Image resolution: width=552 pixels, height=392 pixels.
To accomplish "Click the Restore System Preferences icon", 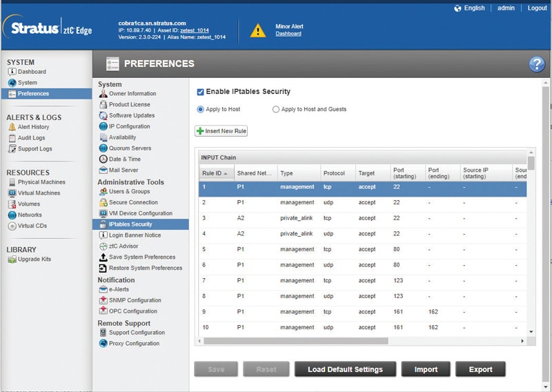I will 103,268.
